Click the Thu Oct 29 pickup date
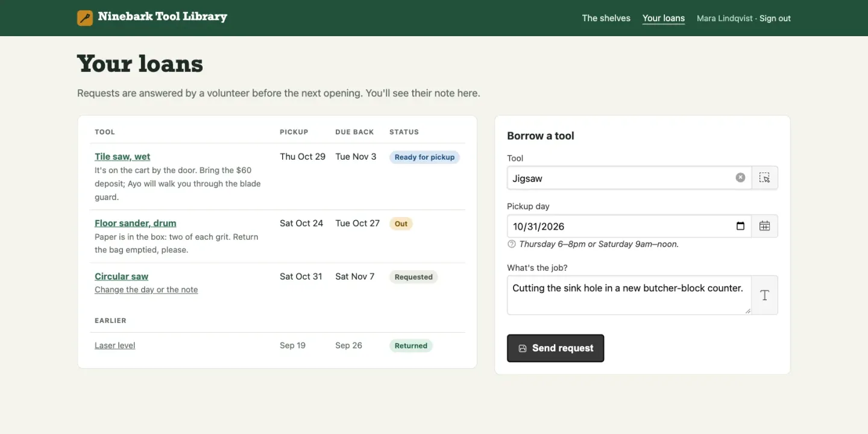 (x=303, y=156)
